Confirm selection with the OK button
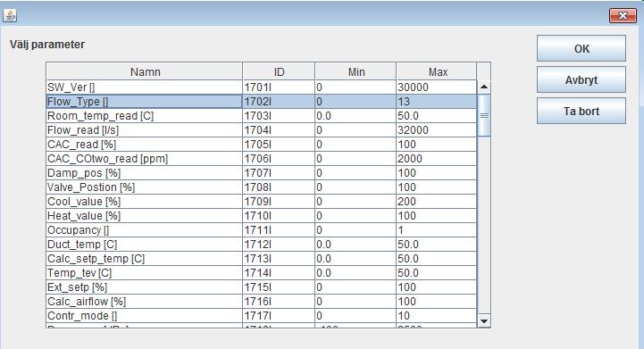The height and width of the screenshot is (349, 644). click(x=581, y=48)
